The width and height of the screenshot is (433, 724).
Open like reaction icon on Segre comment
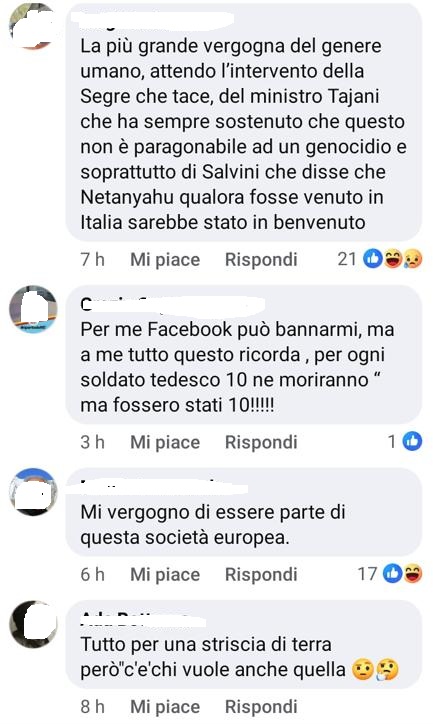(372, 259)
